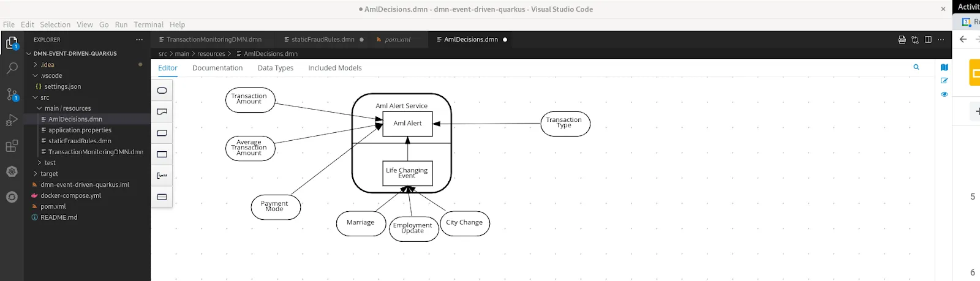
Task: Click the Open Changes compare icon
Action: coord(915,39)
